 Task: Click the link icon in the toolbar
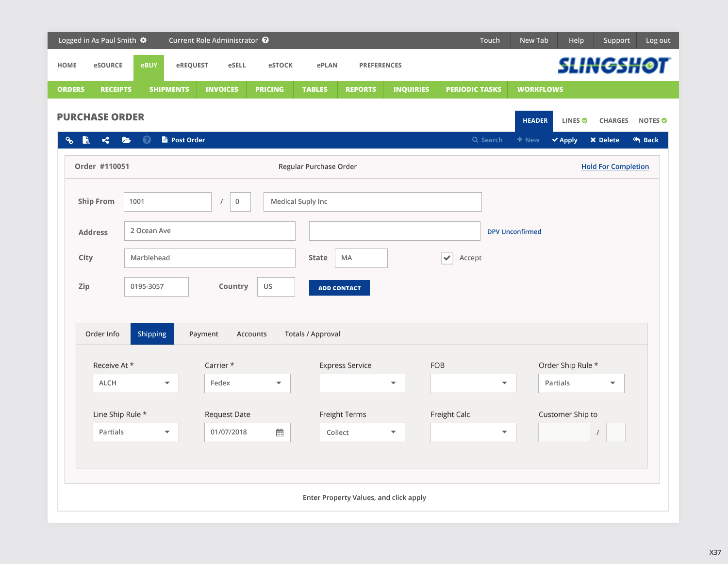pyautogui.click(x=69, y=140)
